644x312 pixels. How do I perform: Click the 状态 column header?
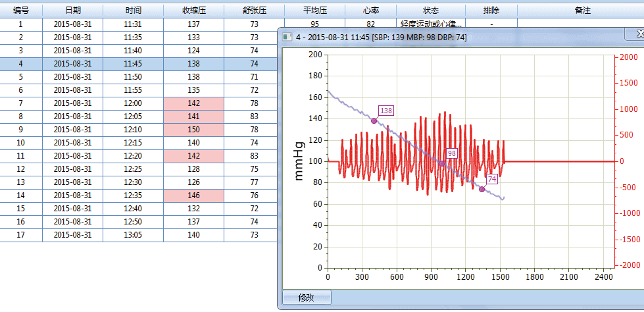point(431,11)
